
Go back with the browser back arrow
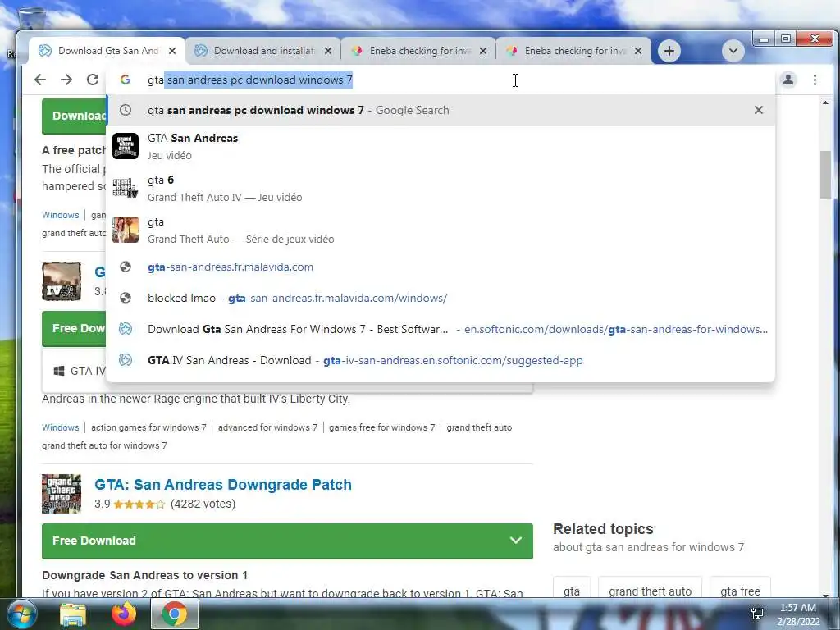[x=40, y=80]
